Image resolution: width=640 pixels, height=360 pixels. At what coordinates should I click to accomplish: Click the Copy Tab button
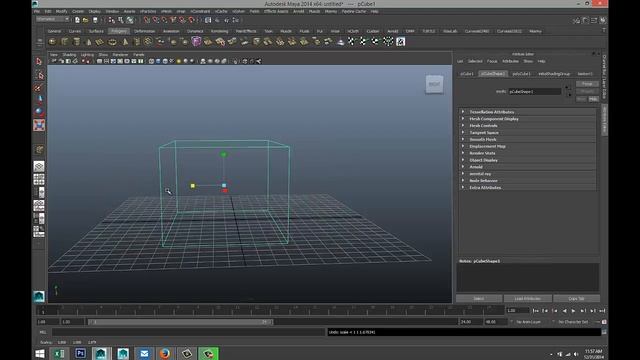576,299
